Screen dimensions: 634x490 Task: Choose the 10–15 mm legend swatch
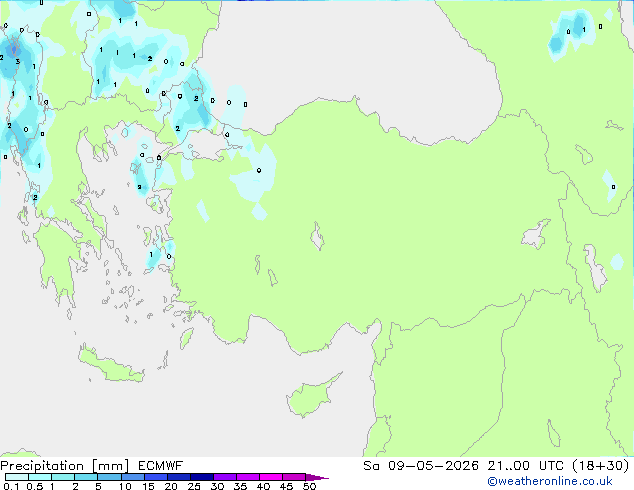coord(132,477)
